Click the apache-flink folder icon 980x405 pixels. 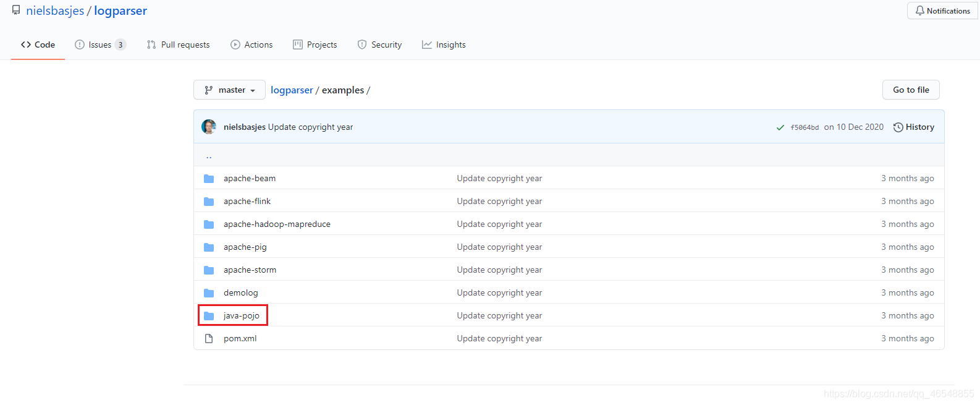click(x=209, y=202)
